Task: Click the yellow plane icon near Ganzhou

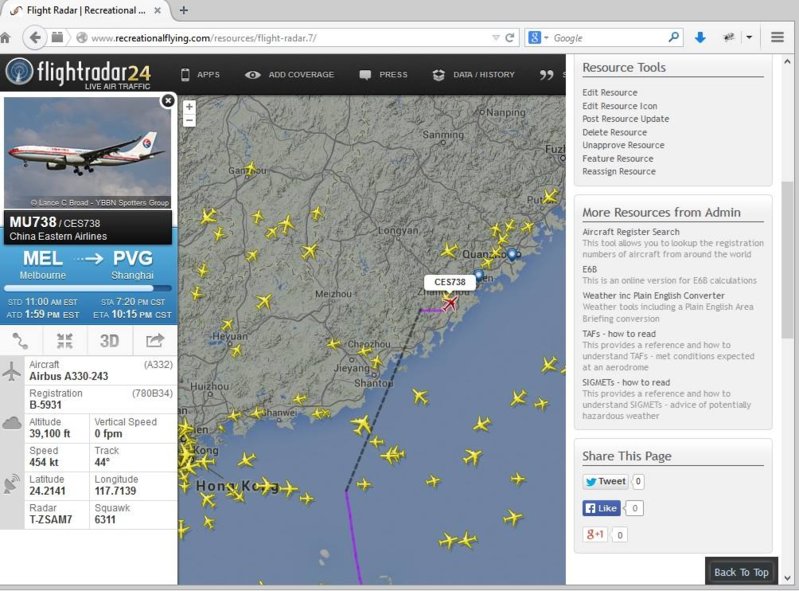Action: point(250,169)
